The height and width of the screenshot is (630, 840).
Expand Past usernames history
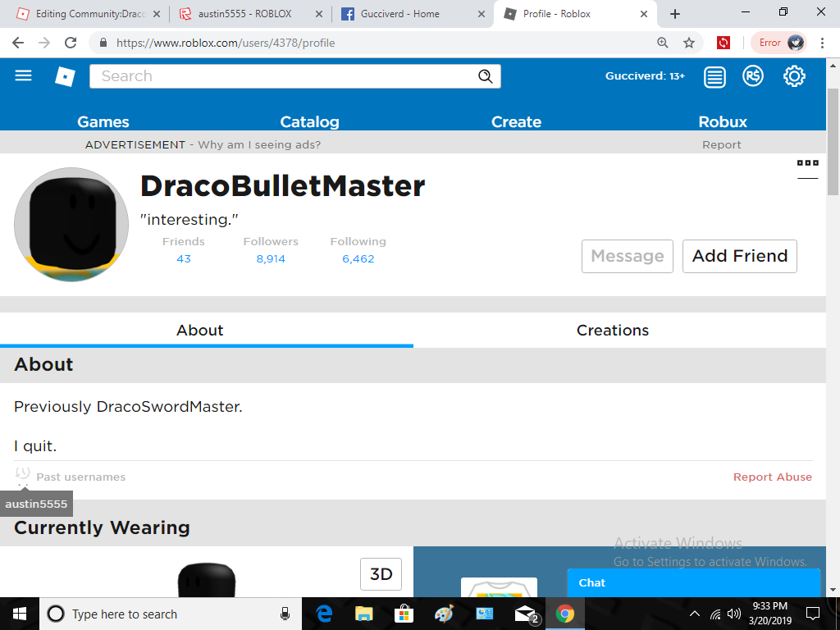(x=80, y=477)
